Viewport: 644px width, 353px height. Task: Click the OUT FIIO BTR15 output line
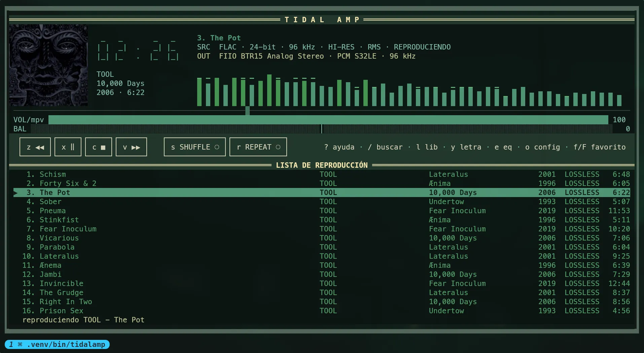pyautogui.click(x=306, y=56)
